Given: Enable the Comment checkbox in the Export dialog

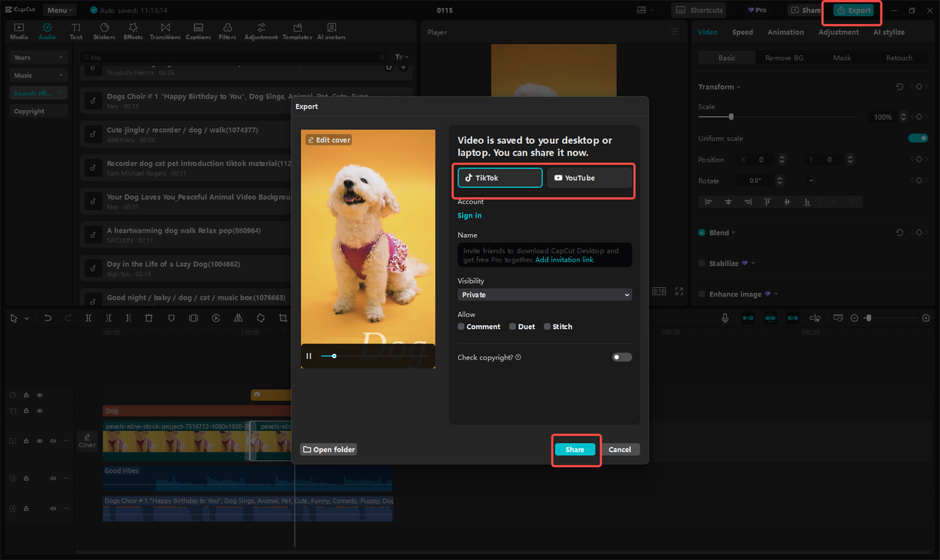Looking at the screenshot, I should [x=461, y=326].
